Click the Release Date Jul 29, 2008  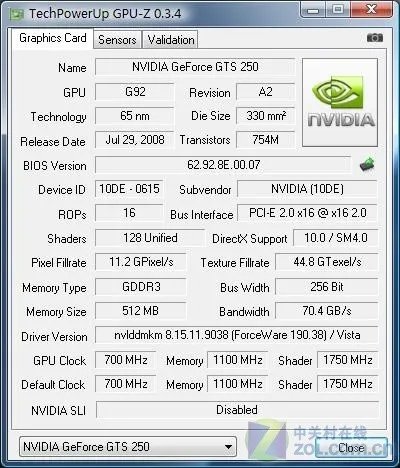(134, 140)
